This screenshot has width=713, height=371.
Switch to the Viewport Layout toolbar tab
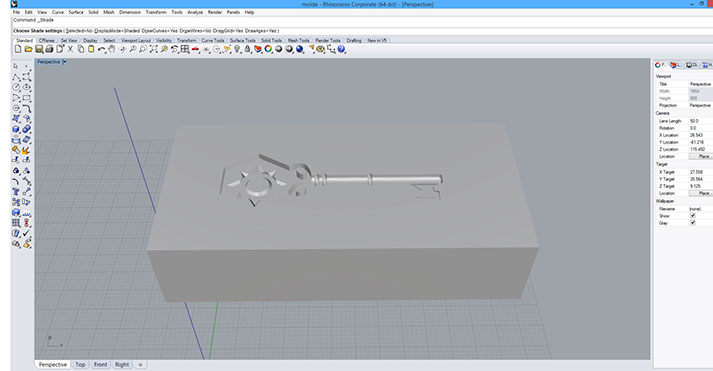[136, 40]
